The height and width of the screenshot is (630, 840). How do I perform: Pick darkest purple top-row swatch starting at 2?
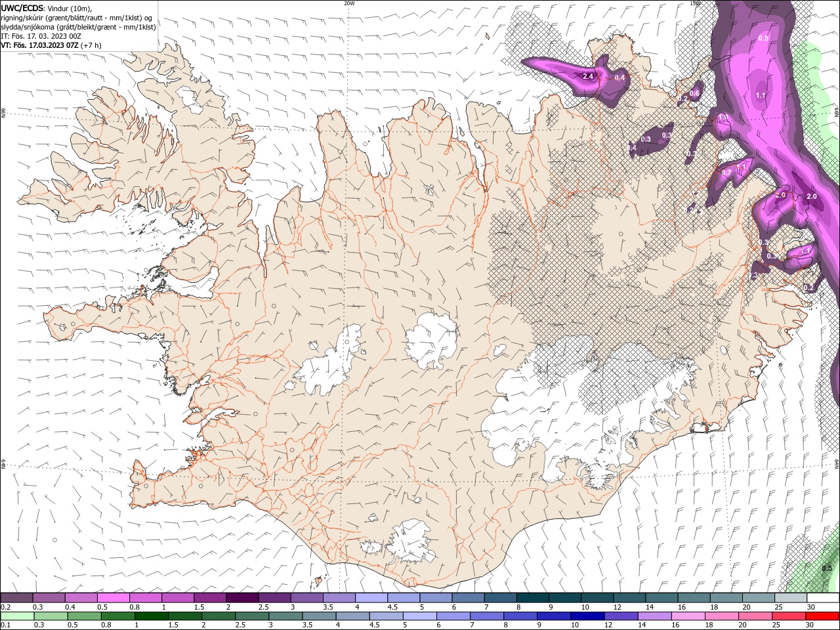pyautogui.click(x=242, y=598)
